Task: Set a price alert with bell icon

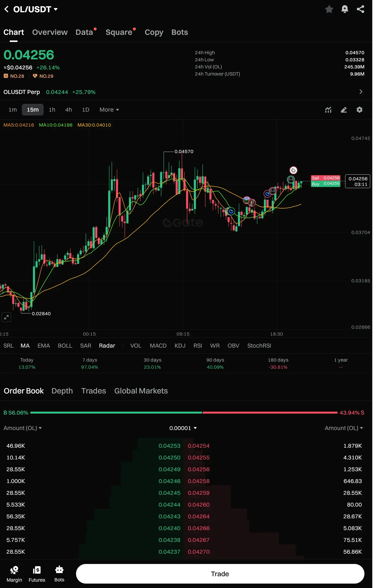Action: pos(345,9)
